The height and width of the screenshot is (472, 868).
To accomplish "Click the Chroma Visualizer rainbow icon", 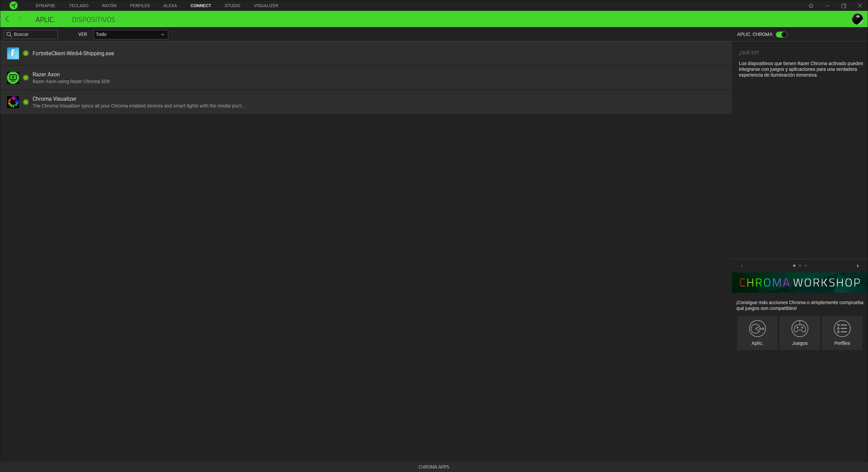I will pos(13,102).
